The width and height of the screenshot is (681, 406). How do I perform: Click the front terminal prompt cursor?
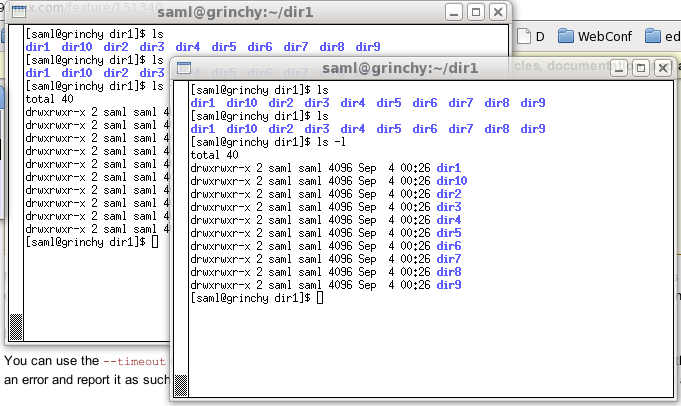tap(320, 298)
